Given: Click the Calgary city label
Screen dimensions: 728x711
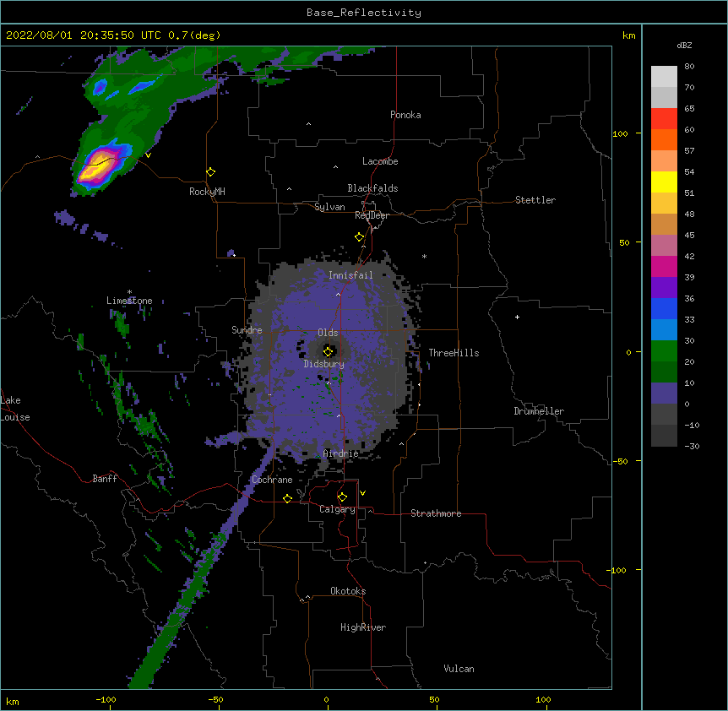Looking at the screenshot, I should (337, 509).
